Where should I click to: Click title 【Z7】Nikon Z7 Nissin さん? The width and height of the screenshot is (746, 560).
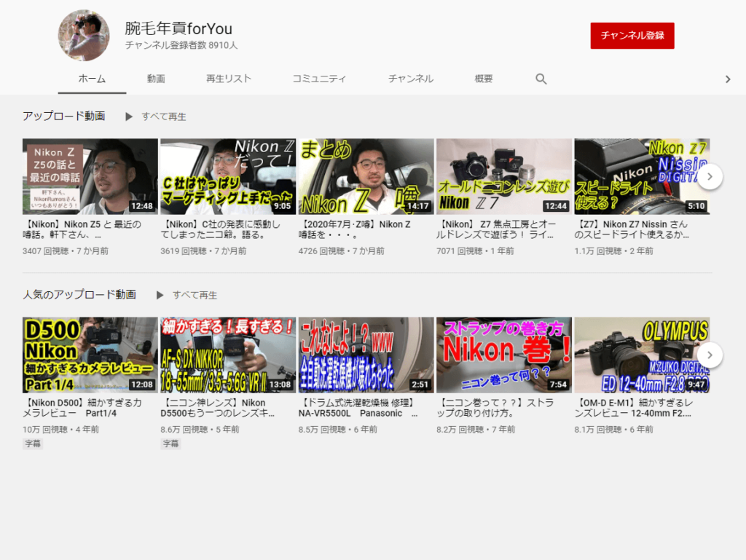pos(632,229)
